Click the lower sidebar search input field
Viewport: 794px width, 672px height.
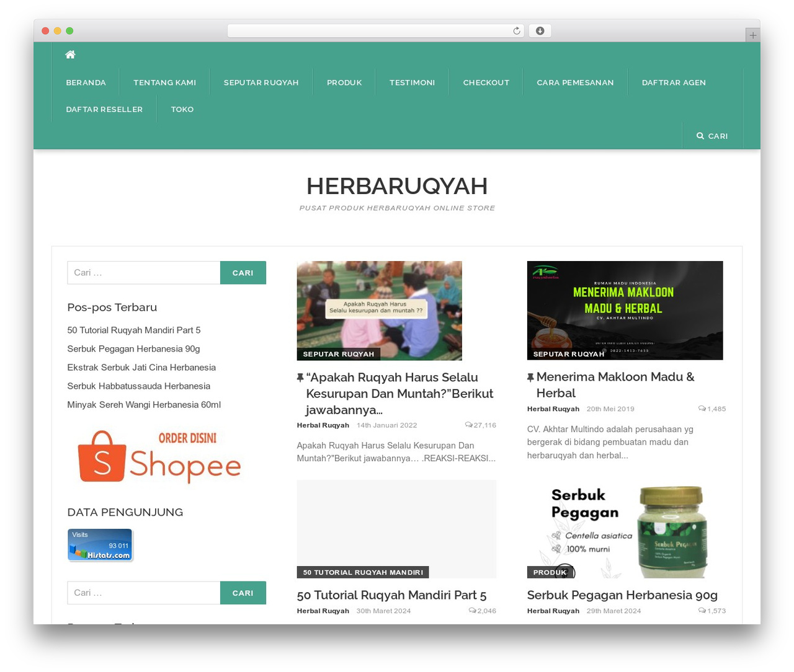(144, 593)
